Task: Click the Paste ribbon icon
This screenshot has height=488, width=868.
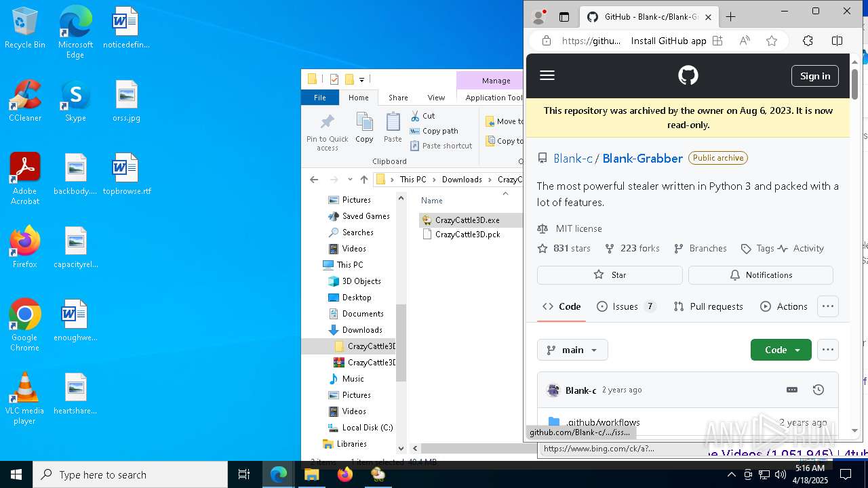Action: click(393, 128)
